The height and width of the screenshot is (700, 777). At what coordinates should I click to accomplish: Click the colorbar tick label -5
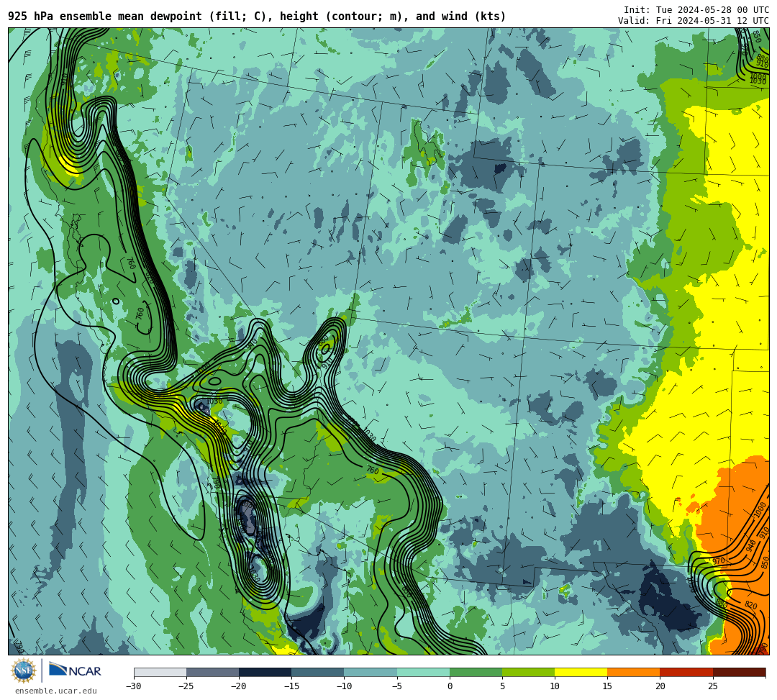point(397,686)
